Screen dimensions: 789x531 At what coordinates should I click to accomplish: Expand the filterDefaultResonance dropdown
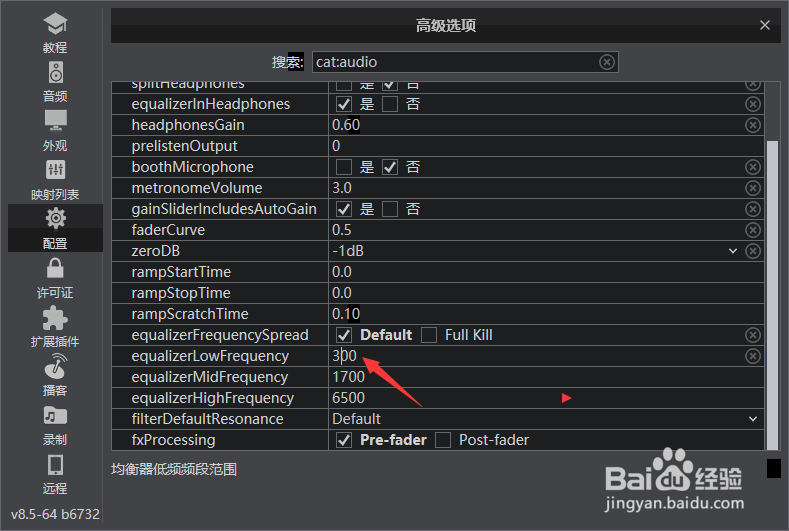(753, 419)
